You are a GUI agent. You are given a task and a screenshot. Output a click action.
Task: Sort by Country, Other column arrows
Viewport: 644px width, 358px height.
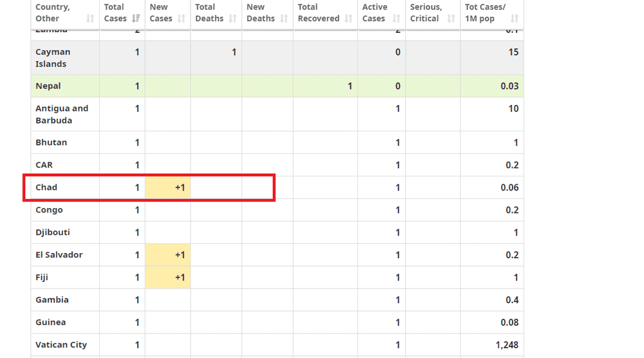tap(90, 19)
